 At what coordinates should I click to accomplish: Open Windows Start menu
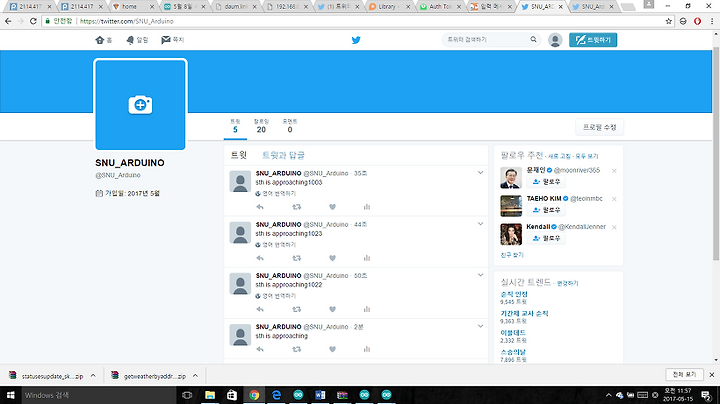(x=11, y=395)
